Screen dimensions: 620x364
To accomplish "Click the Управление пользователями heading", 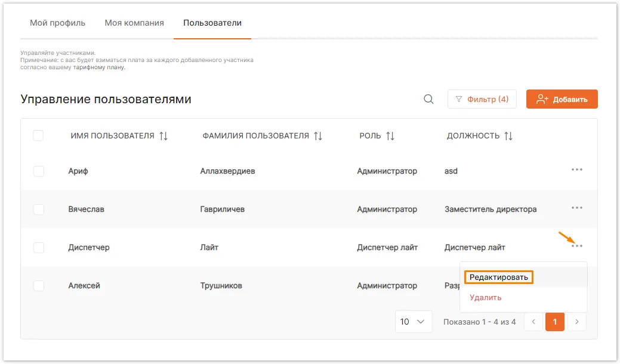I will [106, 99].
